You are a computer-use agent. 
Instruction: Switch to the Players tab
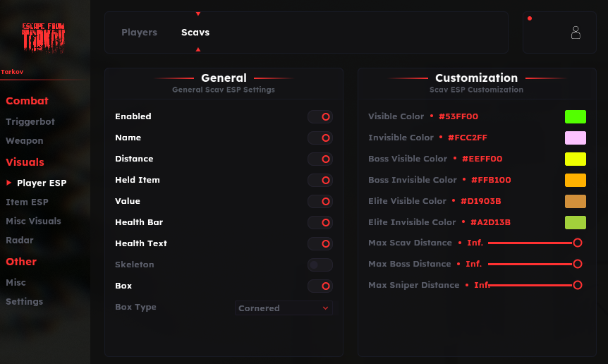(x=139, y=32)
